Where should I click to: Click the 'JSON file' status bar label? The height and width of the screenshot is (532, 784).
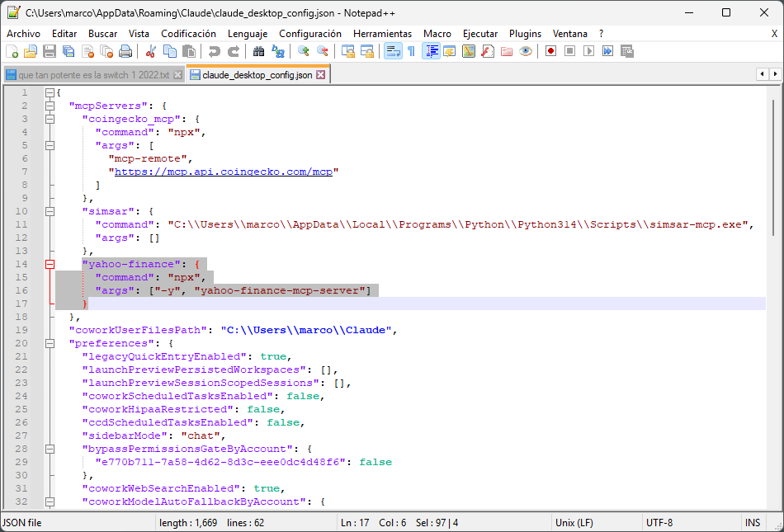[x=22, y=522]
